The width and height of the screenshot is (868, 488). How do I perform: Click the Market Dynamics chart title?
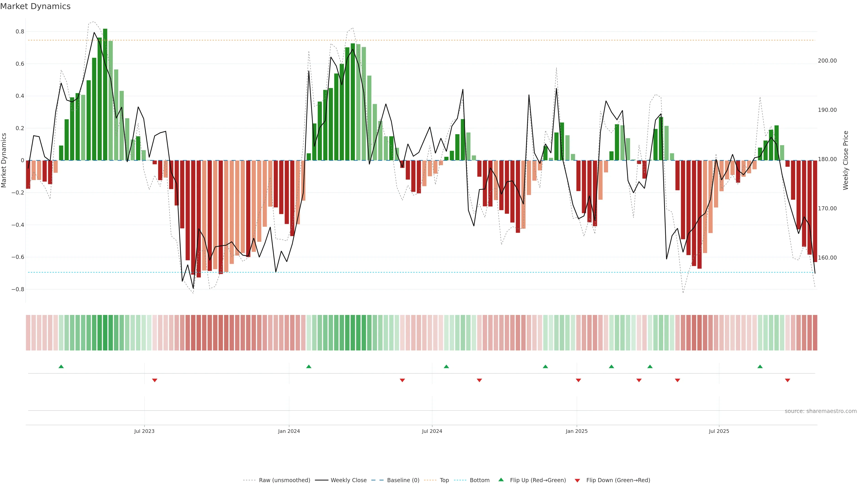(x=35, y=6)
